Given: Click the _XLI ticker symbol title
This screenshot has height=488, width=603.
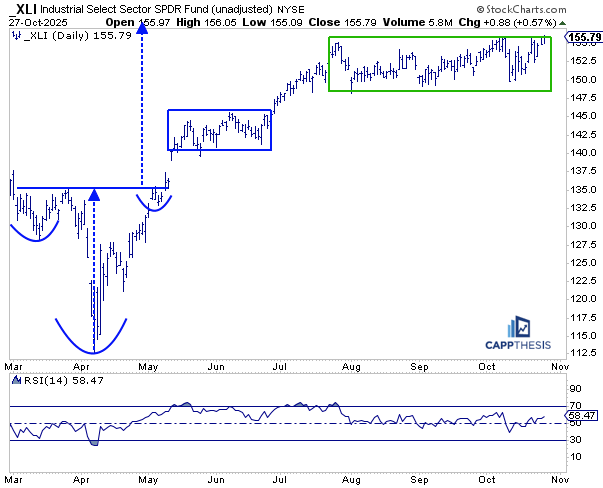Looking at the screenshot, I should click(22, 9).
